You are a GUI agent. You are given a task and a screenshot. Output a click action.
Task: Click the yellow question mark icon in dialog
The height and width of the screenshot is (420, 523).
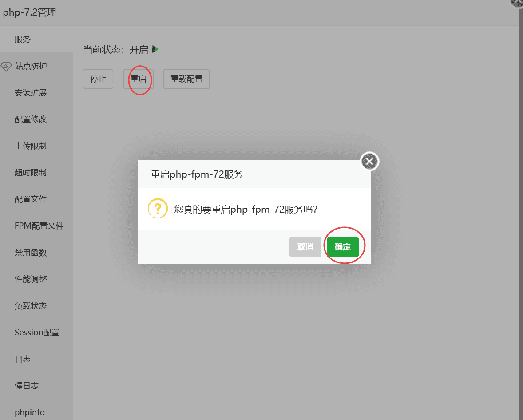click(158, 208)
